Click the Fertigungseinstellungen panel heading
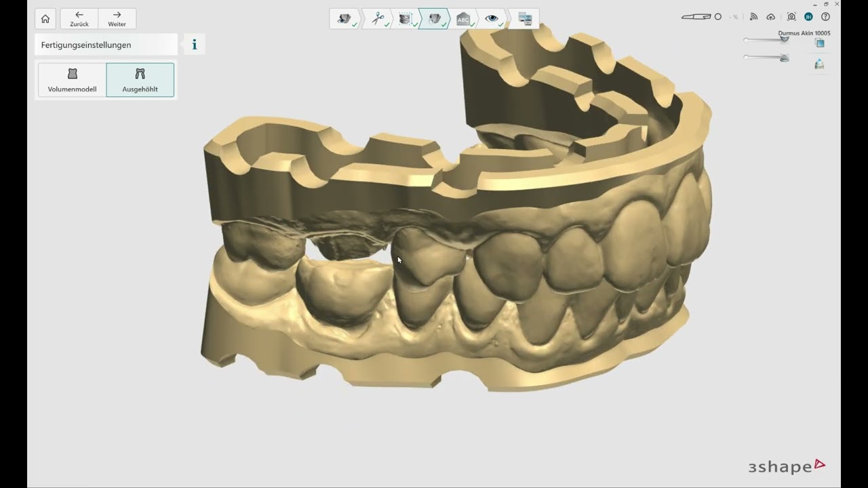Screen dimensions: 868x488 pyautogui.click(x=86, y=45)
